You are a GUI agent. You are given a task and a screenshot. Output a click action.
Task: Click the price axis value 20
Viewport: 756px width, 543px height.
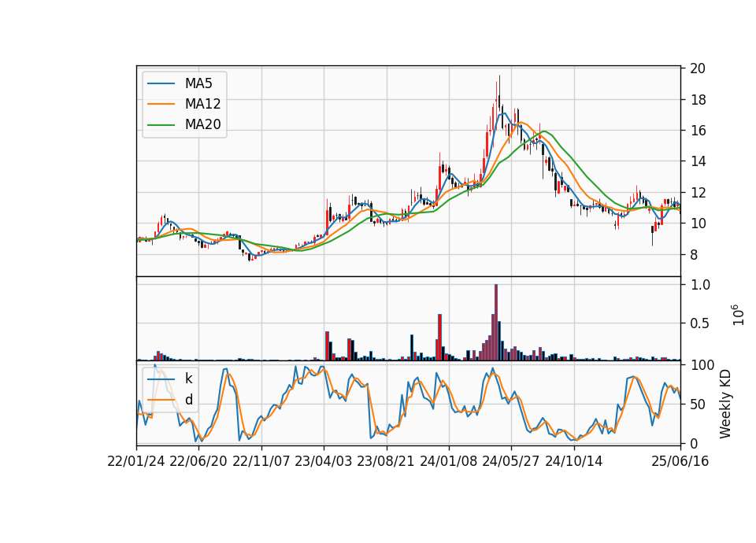click(698, 68)
